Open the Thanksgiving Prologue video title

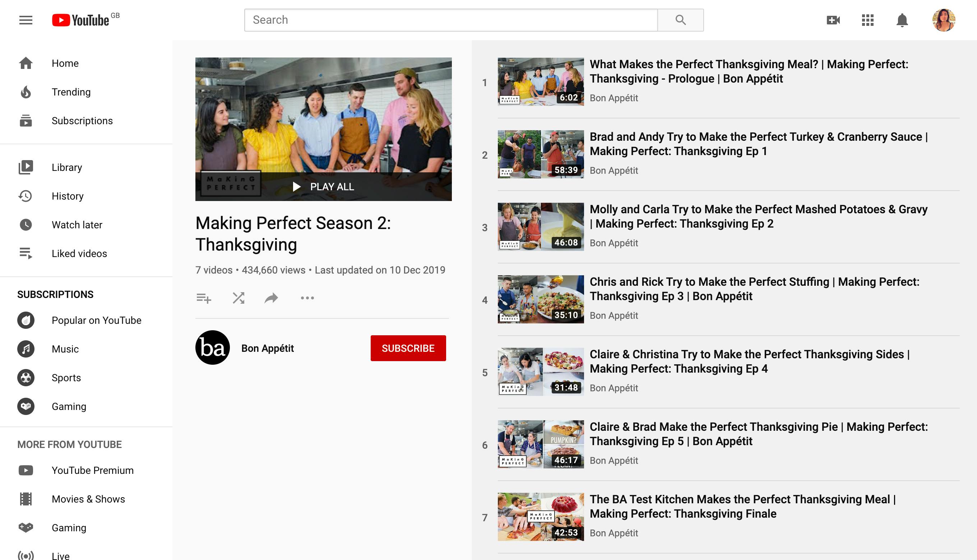click(749, 71)
